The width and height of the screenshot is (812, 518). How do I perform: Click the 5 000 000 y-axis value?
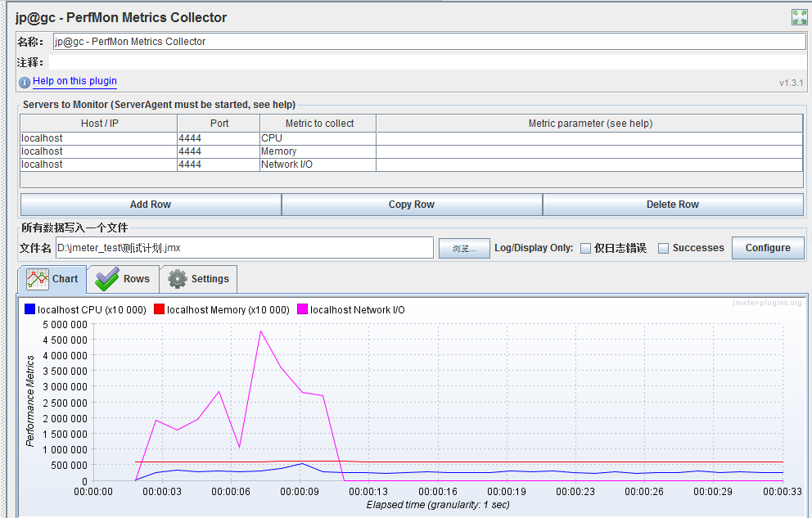pyautogui.click(x=65, y=324)
